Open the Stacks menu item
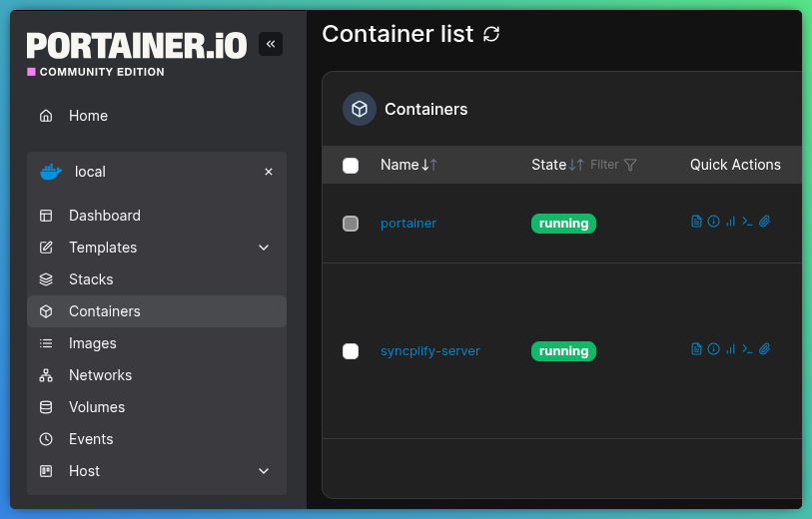 click(x=157, y=279)
